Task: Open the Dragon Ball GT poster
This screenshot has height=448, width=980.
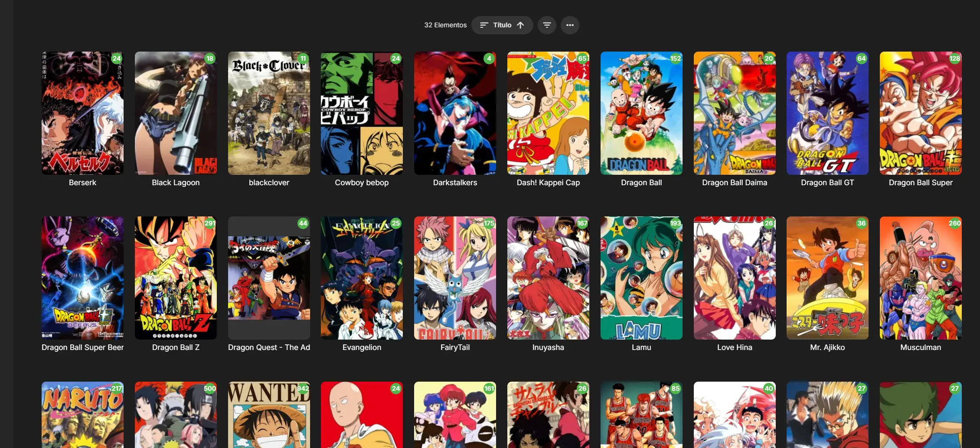Action: coord(827,113)
